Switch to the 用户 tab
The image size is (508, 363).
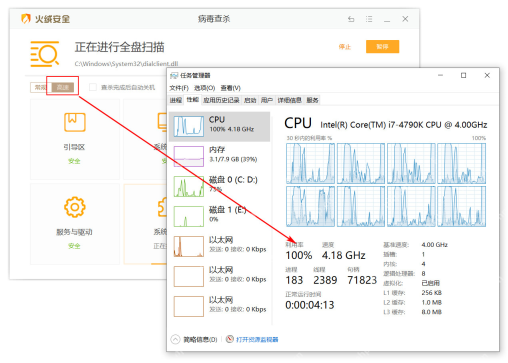click(267, 100)
